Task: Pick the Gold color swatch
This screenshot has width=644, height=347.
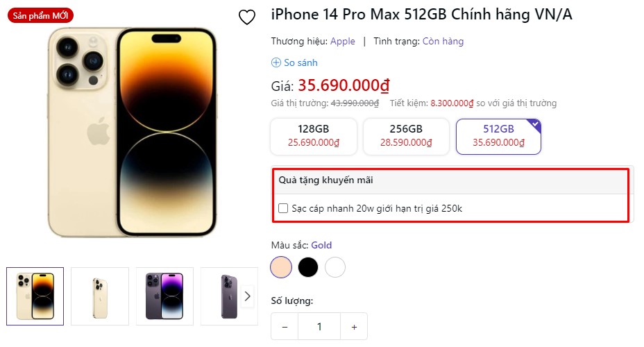Action: click(281, 267)
